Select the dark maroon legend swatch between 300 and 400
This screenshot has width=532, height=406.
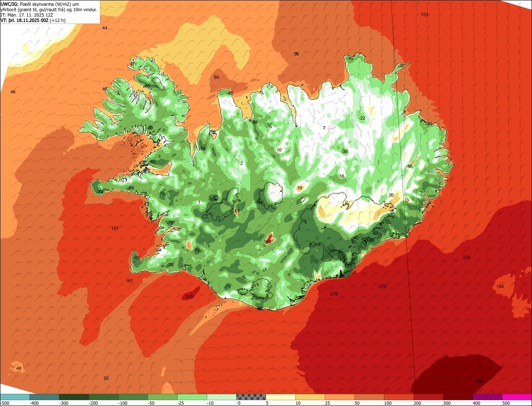tap(458, 397)
